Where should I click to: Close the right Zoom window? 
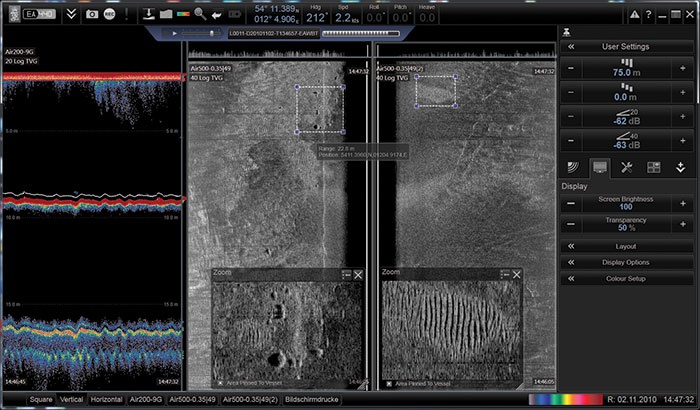517,274
